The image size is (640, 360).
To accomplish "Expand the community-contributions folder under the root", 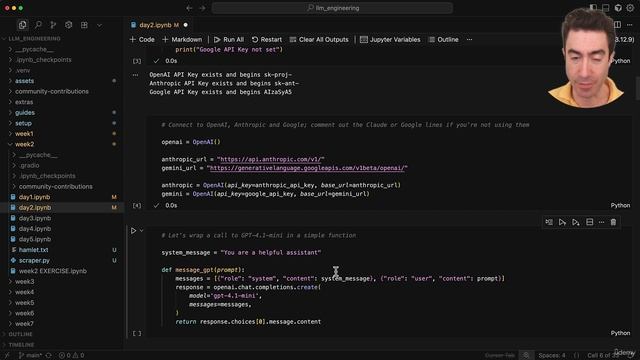I will (52, 91).
